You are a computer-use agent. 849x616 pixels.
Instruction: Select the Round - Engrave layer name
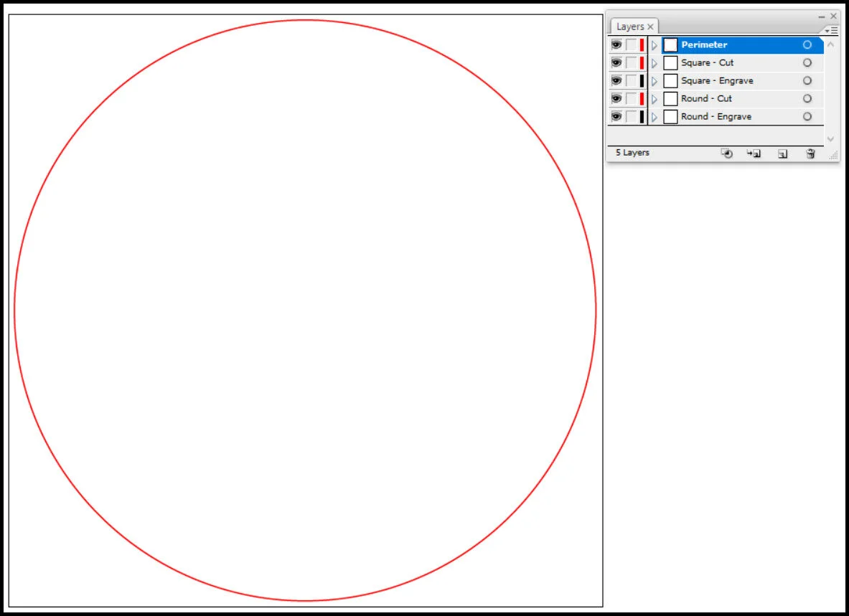[x=716, y=116]
